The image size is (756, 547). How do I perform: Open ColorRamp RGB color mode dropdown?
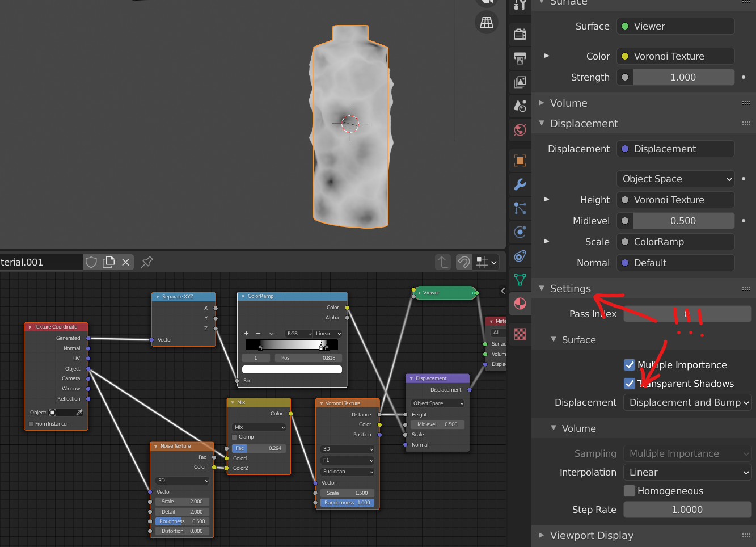(x=298, y=334)
